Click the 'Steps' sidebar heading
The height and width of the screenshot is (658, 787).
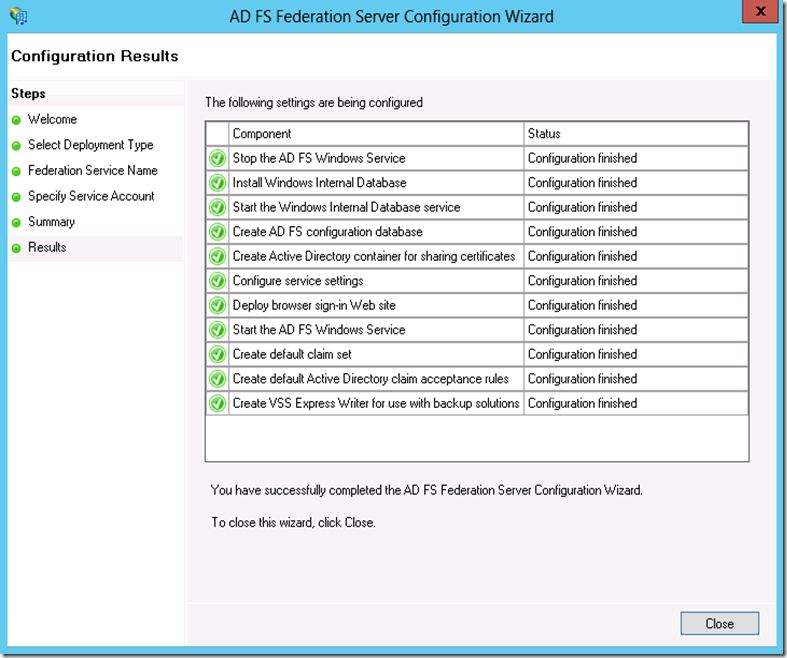click(28, 94)
